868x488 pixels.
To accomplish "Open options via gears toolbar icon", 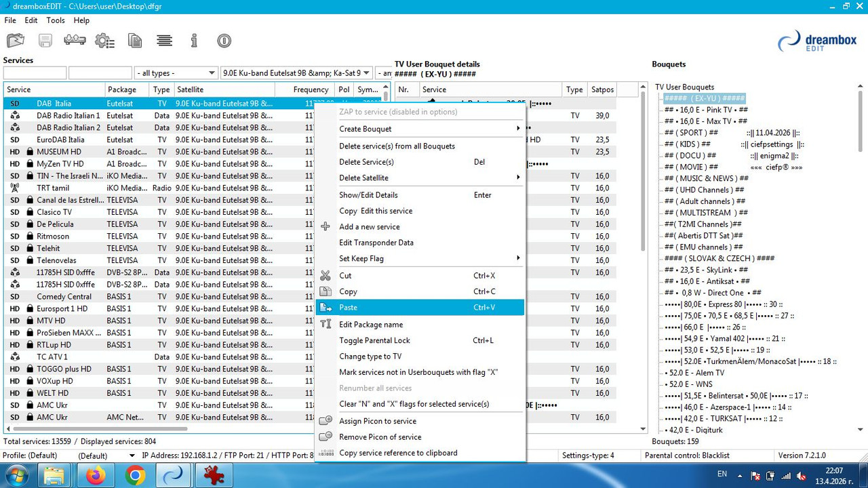I will tap(104, 41).
